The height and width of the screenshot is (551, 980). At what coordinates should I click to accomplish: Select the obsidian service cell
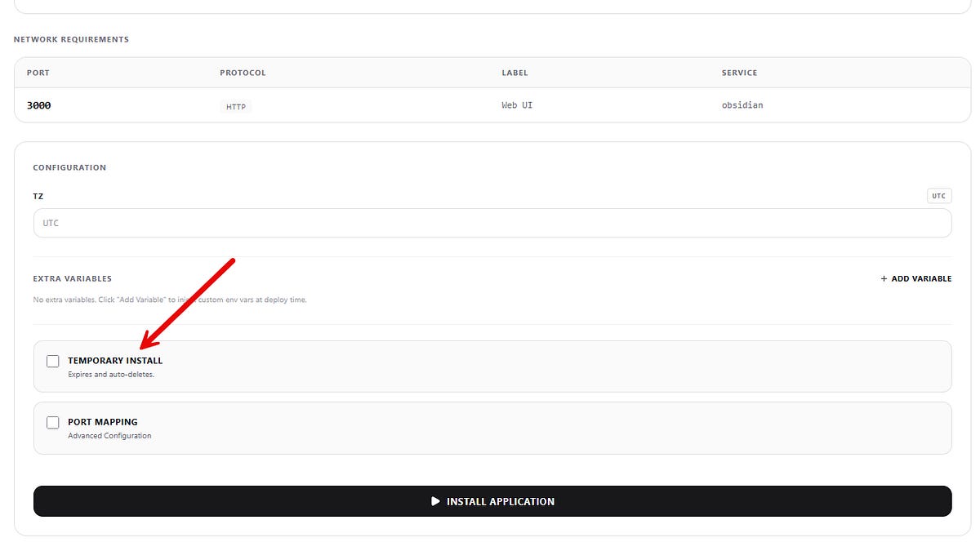tap(742, 105)
